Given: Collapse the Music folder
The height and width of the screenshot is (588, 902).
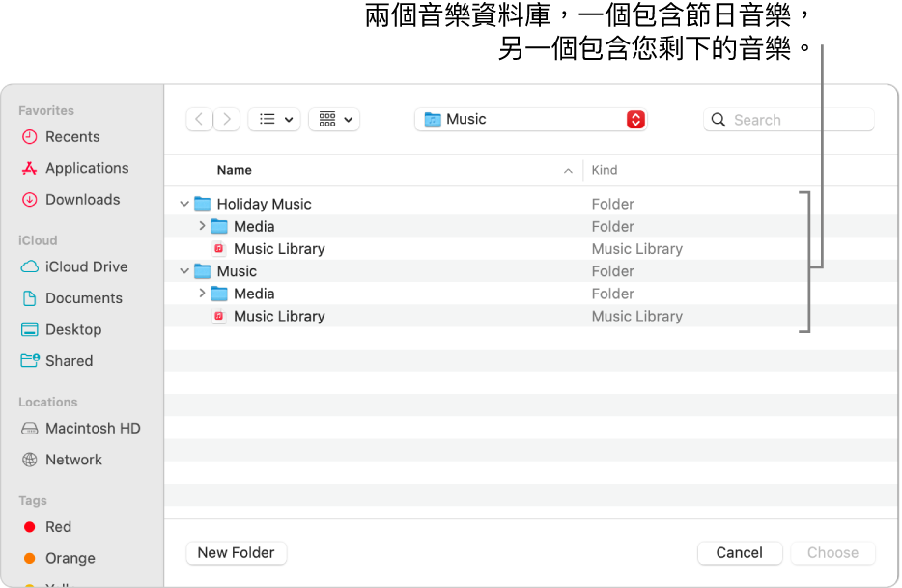Looking at the screenshot, I should (x=184, y=271).
